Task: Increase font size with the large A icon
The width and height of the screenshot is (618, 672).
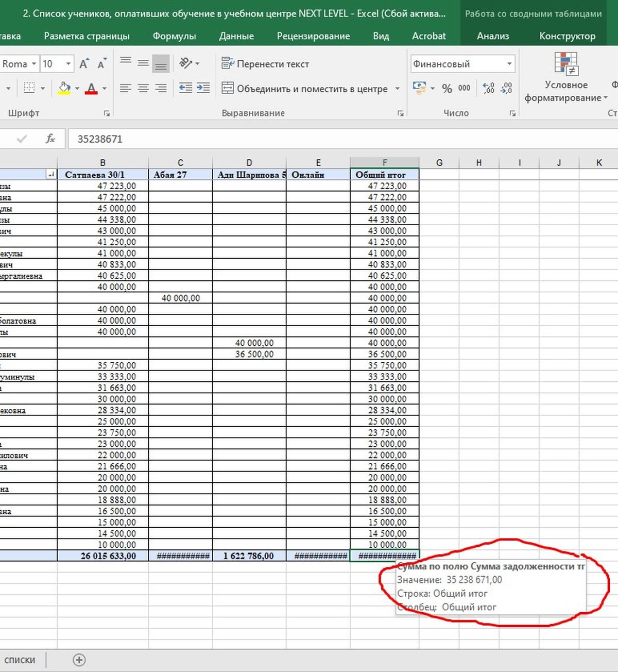Action: pyautogui.click(x=83, y=64)
